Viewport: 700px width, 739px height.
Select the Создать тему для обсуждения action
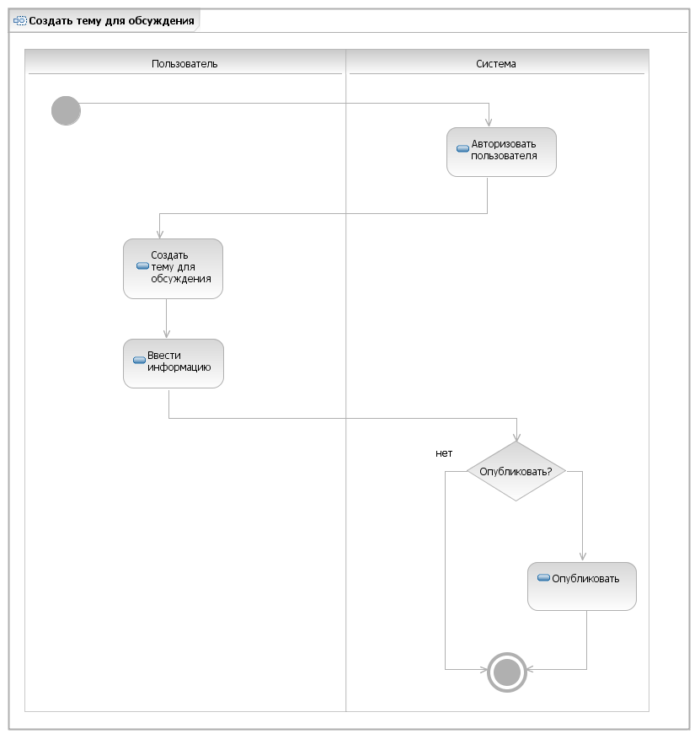tap(173, 269)
